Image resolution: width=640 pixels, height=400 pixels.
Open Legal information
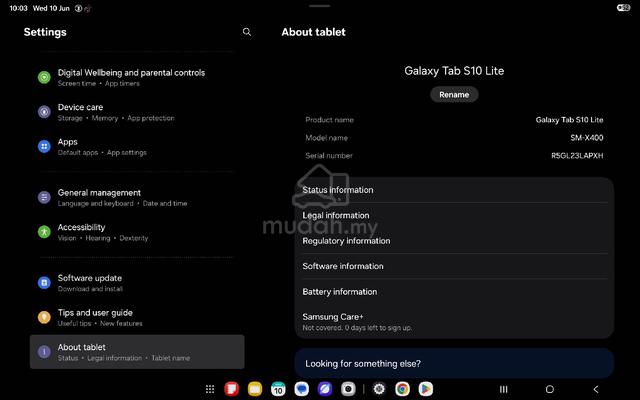point(454,216)
